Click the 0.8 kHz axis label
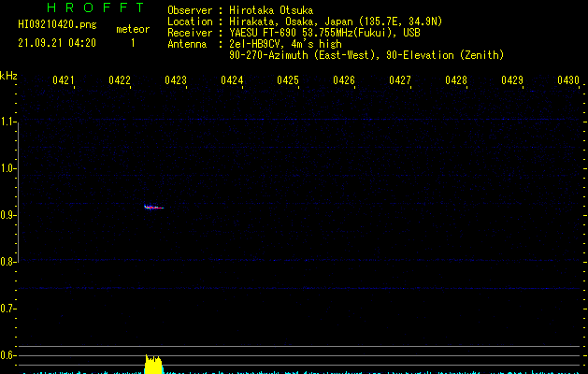The image size is (588, 374). tap(7, 262)
